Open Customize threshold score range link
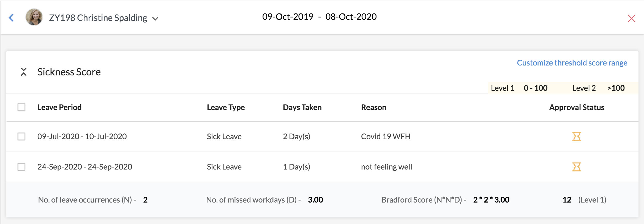The width and height of the screenshot is (644, 224). tap(572, 63)
